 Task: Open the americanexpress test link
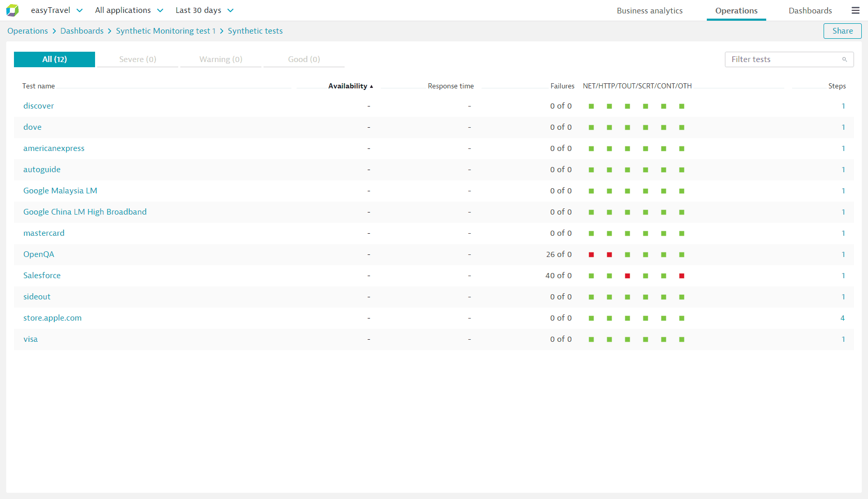coord(54,148)
